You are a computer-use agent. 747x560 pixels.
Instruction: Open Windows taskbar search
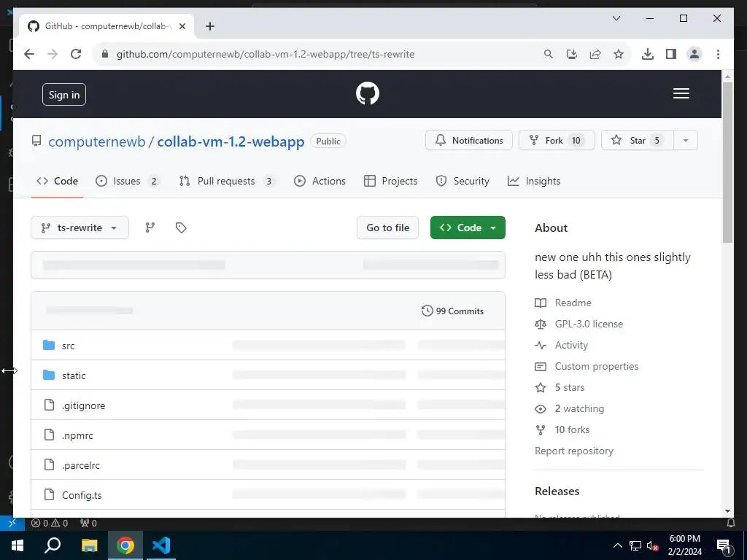(53, 545)
